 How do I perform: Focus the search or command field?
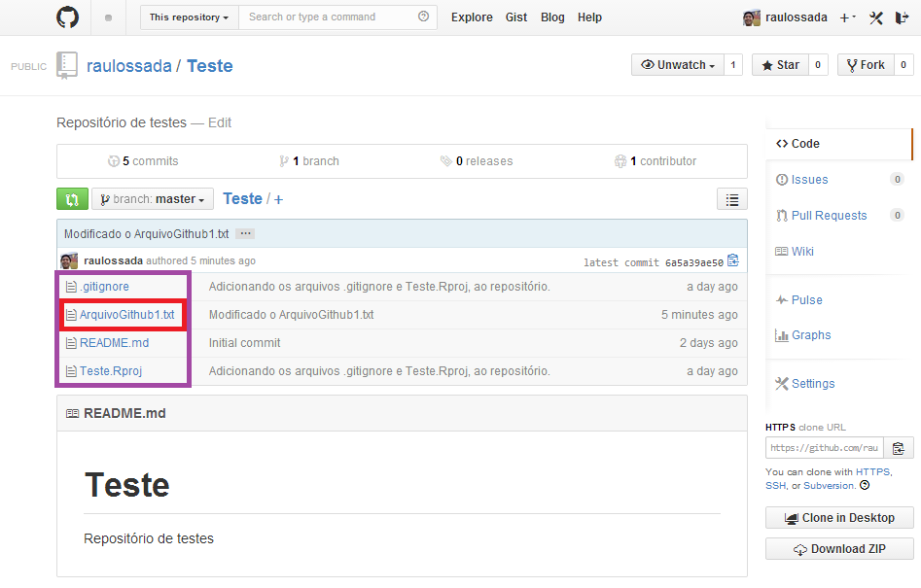coord(337,17)
